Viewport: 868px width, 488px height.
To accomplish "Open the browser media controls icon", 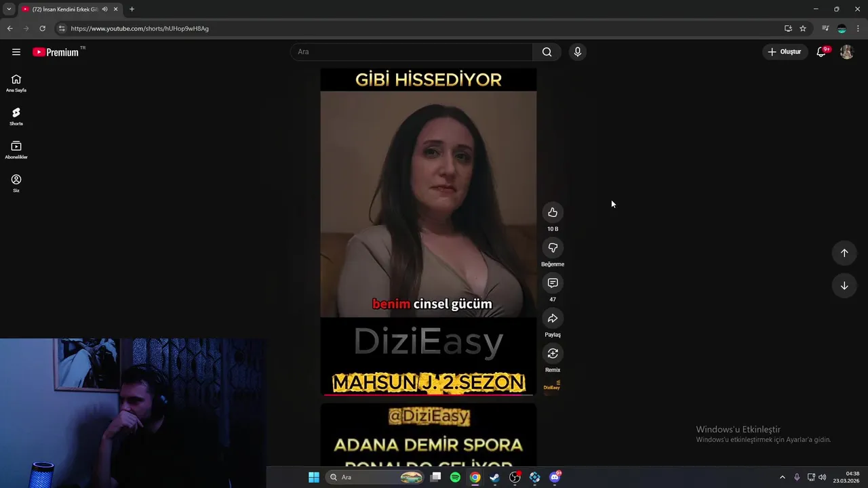I will click(825, 28).
